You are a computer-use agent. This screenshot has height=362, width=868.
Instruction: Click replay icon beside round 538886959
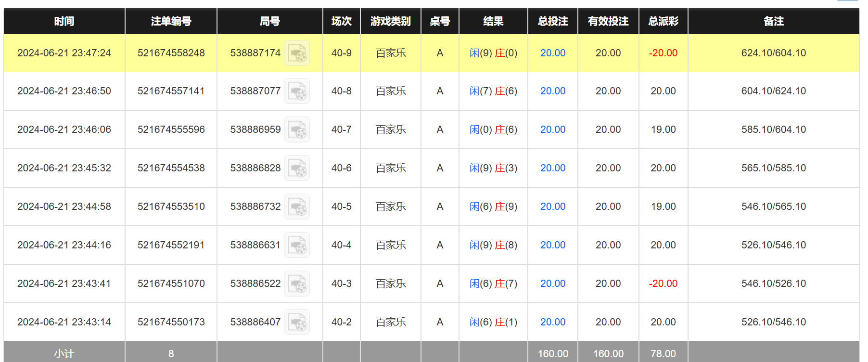coord(296,130)
